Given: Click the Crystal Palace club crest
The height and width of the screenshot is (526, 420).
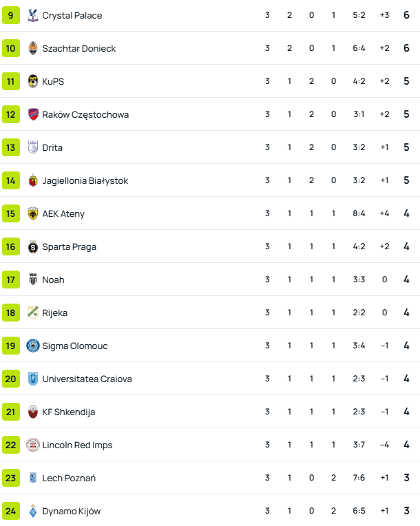Looking at the screenshot, I should tap(33, 15).
